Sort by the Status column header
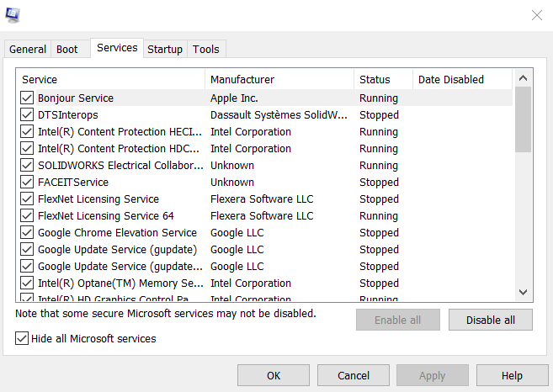Viewport: 553px width, 392px height. (383, 79)
